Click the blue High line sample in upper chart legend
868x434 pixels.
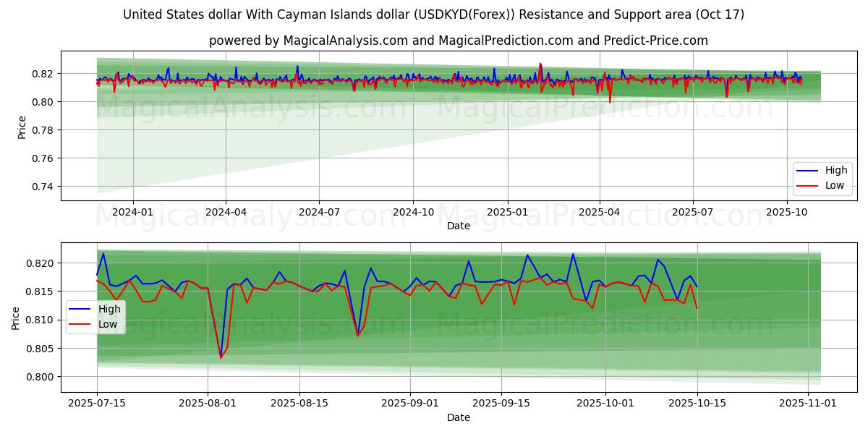pos(808,171)
